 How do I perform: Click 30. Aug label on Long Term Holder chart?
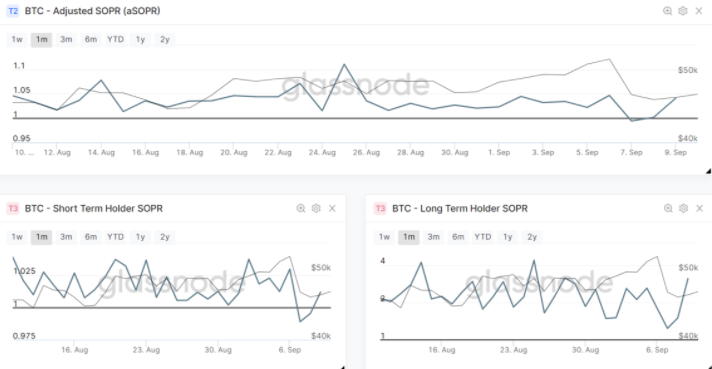[585, 350]
